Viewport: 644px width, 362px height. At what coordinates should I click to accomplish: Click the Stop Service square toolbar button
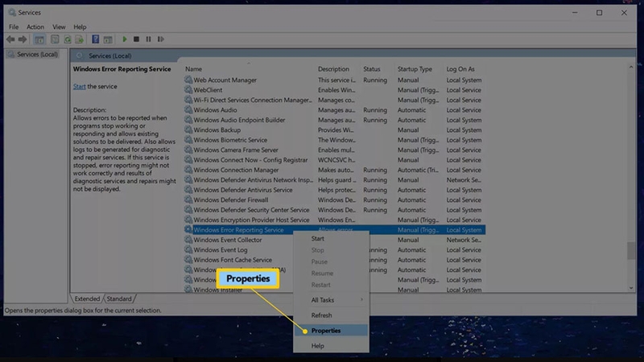pyautogui.click(x=136, y=39)
